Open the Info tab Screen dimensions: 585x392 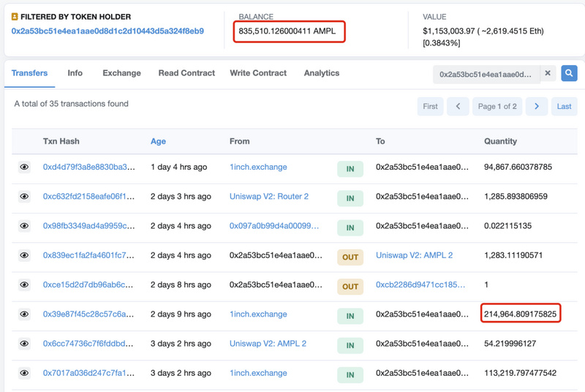[75, 73]
